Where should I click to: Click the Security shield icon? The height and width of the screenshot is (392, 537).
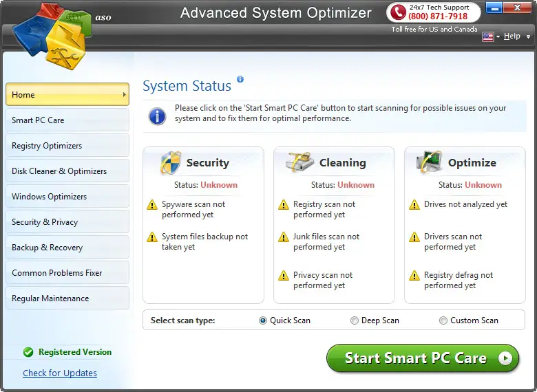(170, 163)
